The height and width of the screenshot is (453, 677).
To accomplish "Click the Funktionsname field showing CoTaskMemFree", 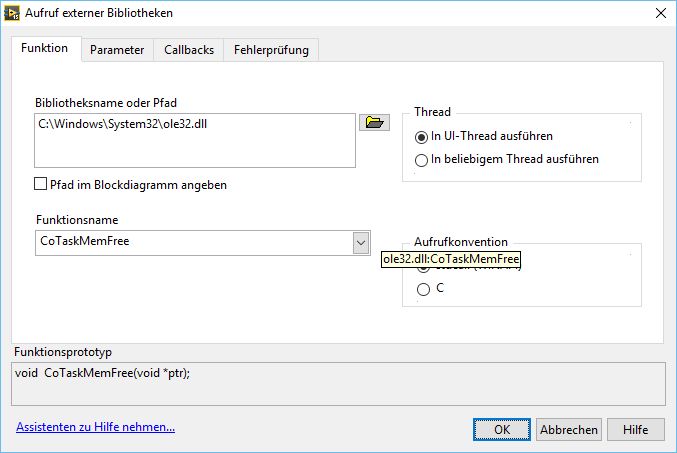I will [192, 242].
